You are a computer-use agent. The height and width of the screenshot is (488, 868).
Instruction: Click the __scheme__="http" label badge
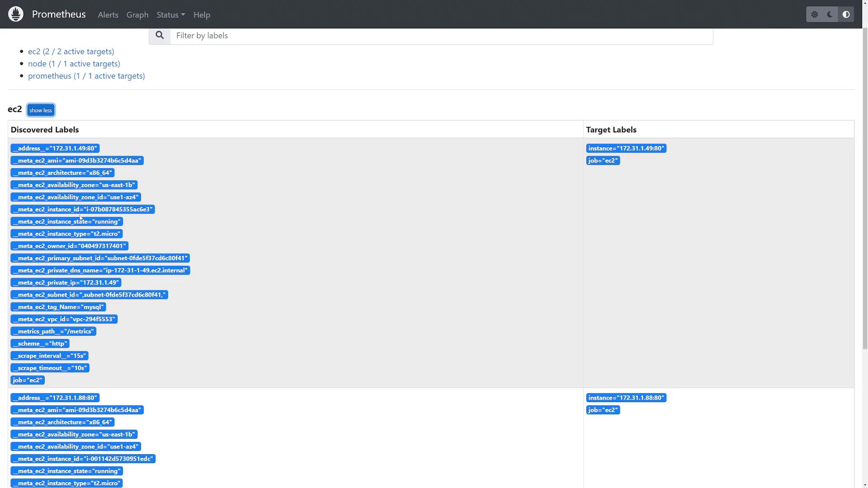pyautogui.click(x=40, y=343)
